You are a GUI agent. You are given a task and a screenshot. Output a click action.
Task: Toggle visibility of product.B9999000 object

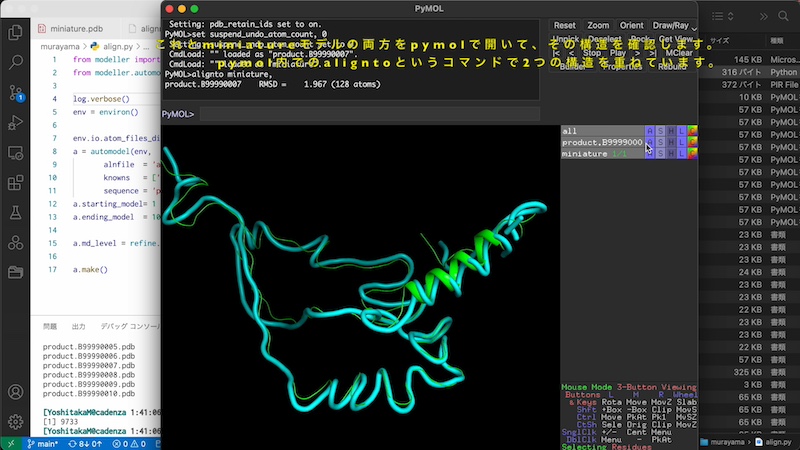(602, 142)
